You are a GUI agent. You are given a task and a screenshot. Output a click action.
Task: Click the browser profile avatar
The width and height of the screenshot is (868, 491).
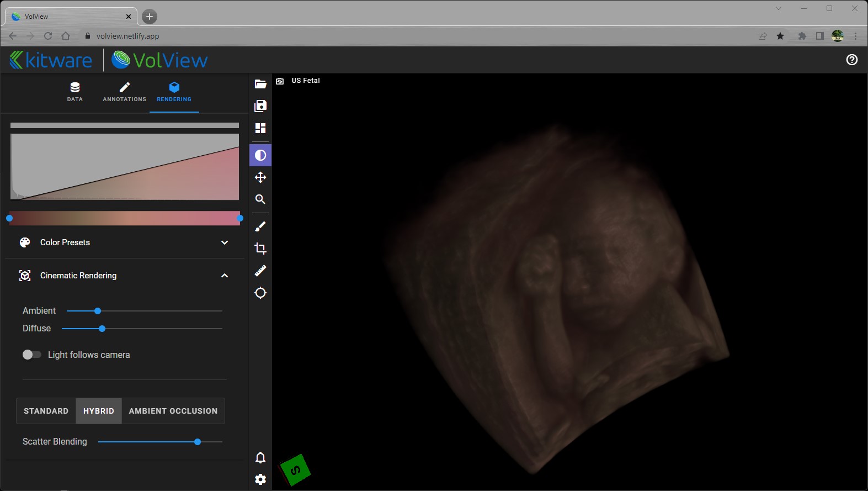tap(838, 36)
